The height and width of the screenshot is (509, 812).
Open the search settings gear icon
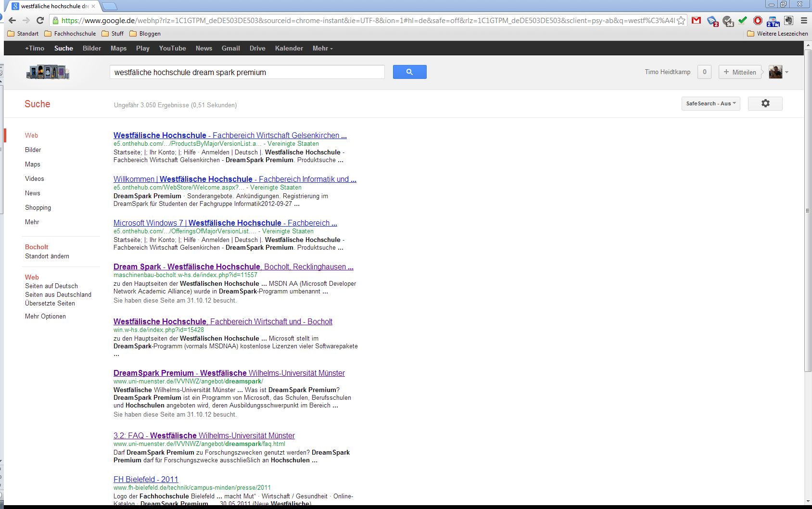pyautogui.click(x=765, y=103)
